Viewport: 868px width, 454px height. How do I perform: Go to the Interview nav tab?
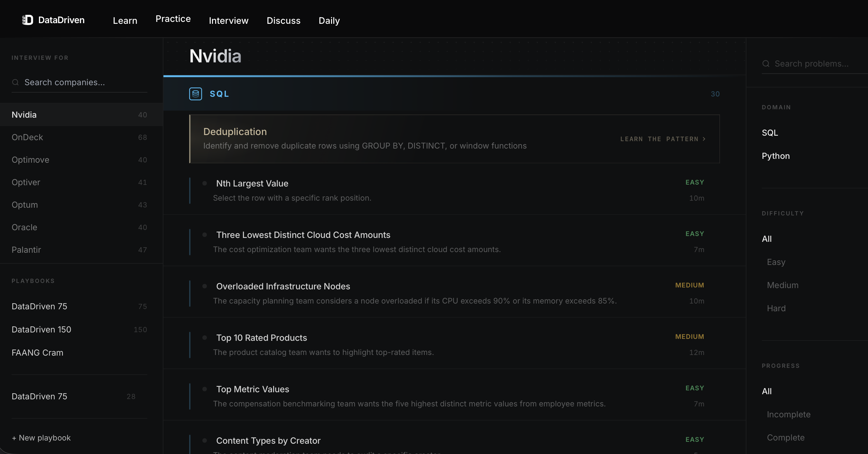click(228, 21)
